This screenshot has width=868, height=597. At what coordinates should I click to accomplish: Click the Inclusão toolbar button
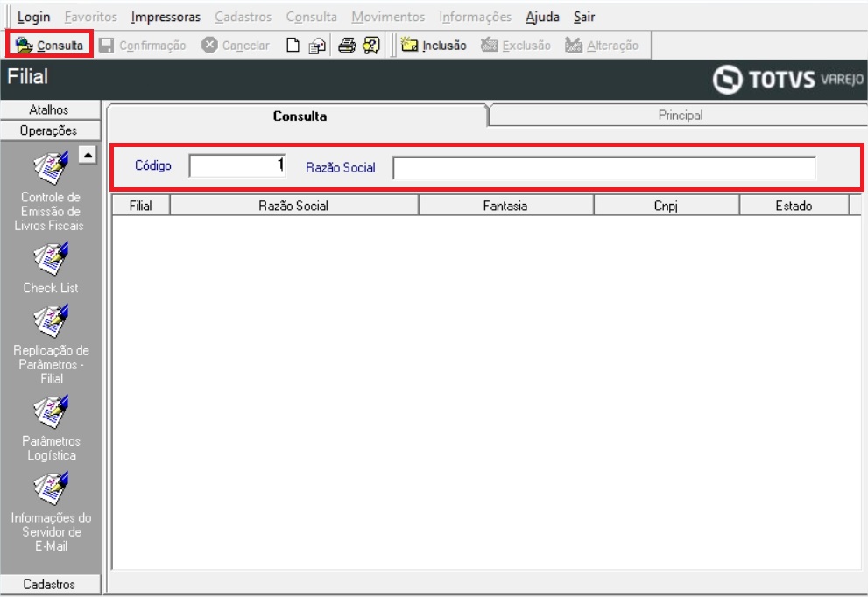tap(434, 45)
